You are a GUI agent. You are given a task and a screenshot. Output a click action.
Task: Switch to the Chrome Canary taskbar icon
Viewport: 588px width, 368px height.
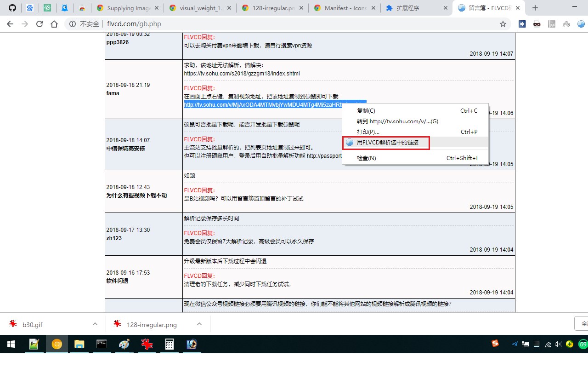[x=57, y=344]
